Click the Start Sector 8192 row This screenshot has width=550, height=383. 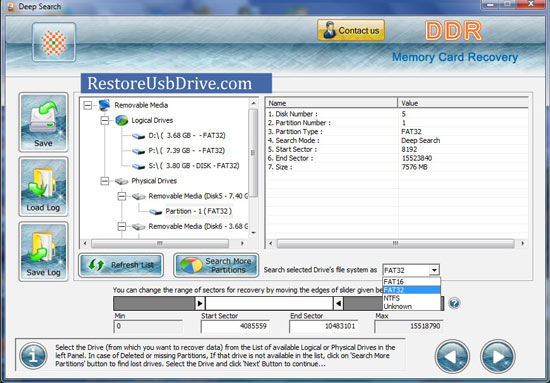click(397, 149)
